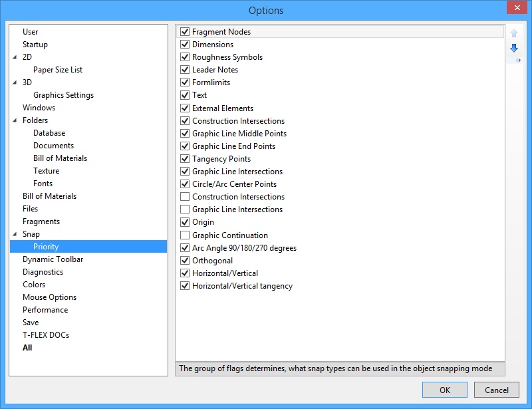Uncheck the Fragment Nodes snap option
Screen dimensions: 532x409
[x=186, y=31]
